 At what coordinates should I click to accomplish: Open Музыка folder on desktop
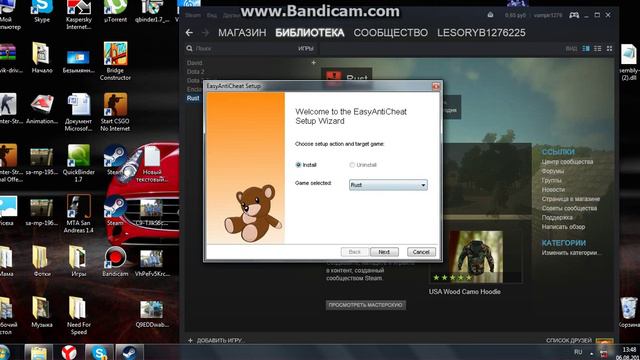[x=42, y=312]
